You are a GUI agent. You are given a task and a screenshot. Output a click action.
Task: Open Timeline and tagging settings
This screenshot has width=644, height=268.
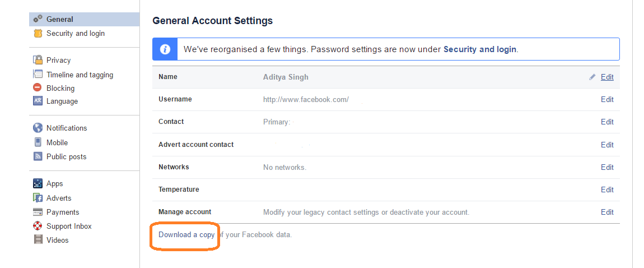pyautogui.click(x=80, y=75)
